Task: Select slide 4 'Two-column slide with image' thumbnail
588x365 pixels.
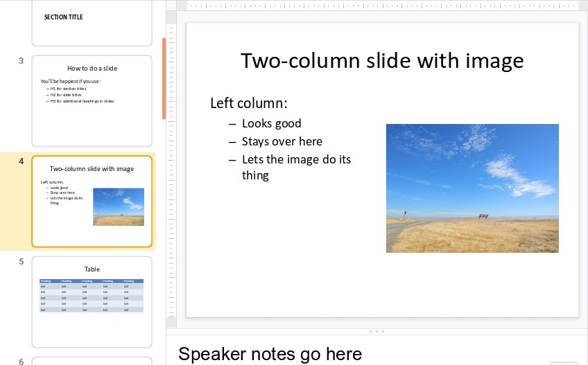Action: coord(92,202)
